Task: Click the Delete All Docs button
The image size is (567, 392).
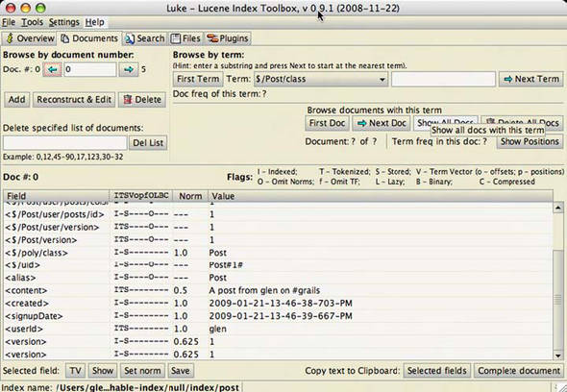Action: click(x=522, y=121)
